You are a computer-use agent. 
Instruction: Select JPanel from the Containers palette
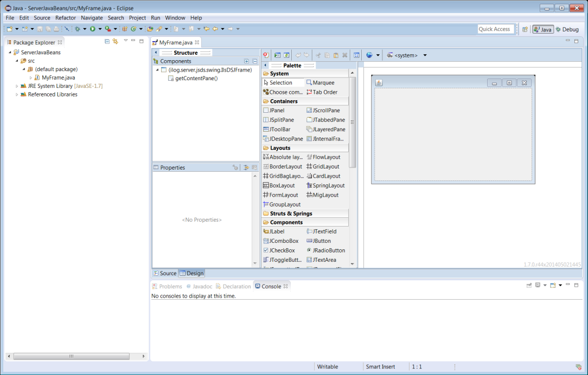[x=277, y=111]
